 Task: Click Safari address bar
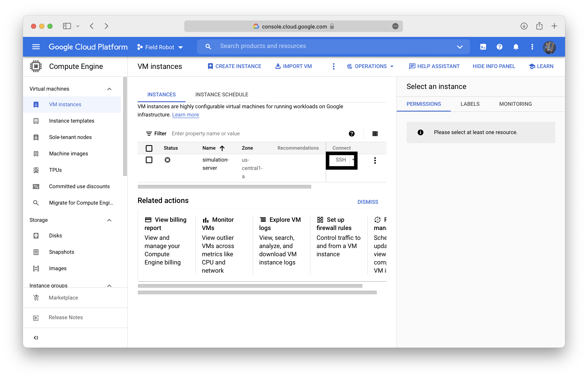click(293, 26)
